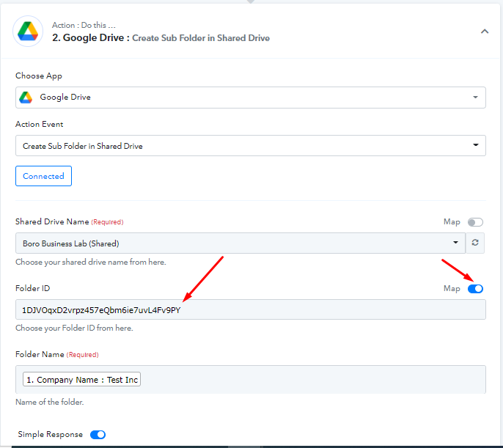
Task: Click the small Google Drive icon in Choose App field
Action: click(26, 98)
